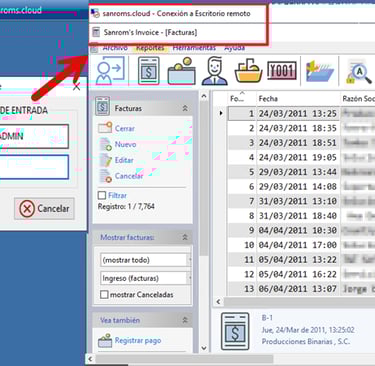Viewport: 375px width, 366px height.
Task: Open the Archivo menu
Action: tap(115, 48)
